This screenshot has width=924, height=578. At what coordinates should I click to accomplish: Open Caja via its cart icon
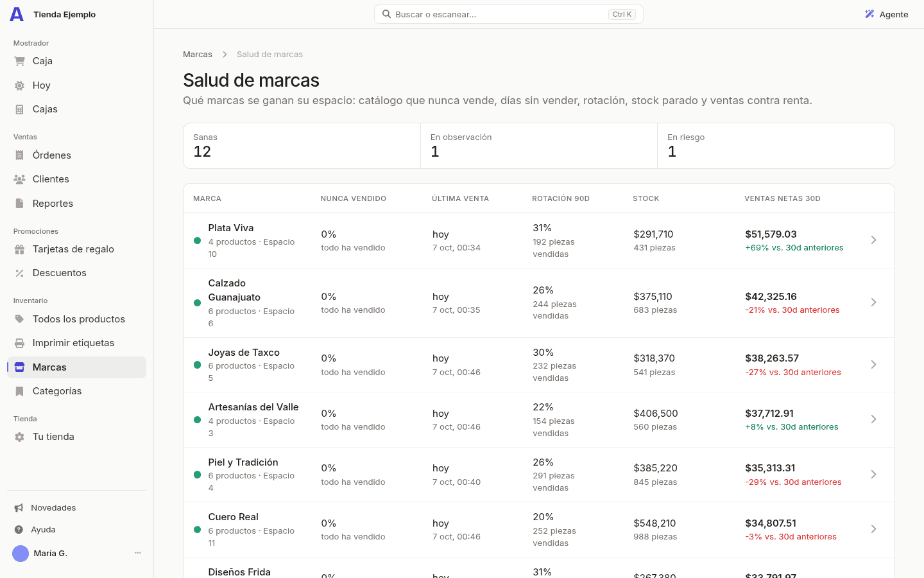[x=19, y=61]
